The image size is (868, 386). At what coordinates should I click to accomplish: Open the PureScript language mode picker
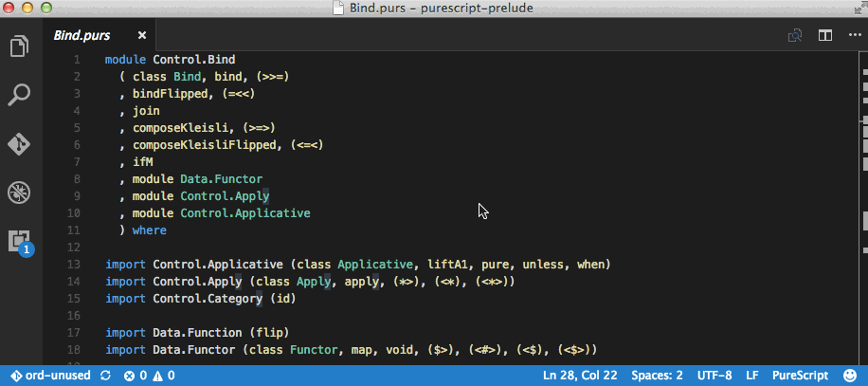(800, 376)
